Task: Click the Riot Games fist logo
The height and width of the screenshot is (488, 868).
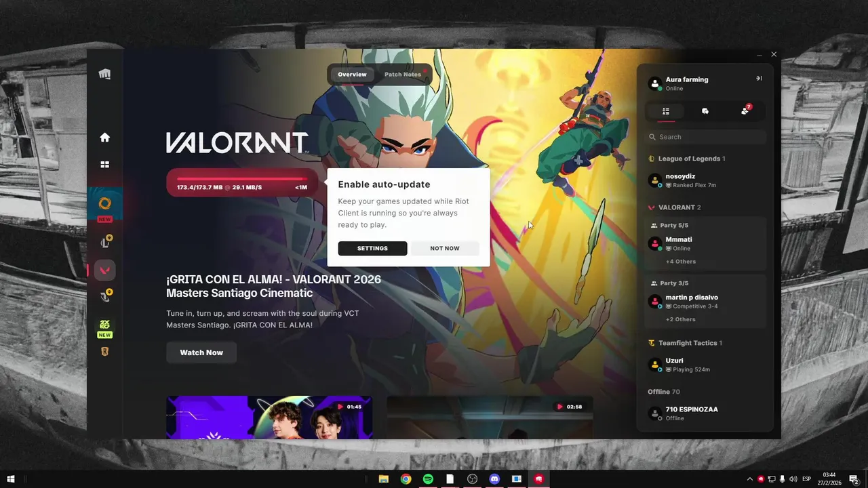Action: [x=104, y=74]
